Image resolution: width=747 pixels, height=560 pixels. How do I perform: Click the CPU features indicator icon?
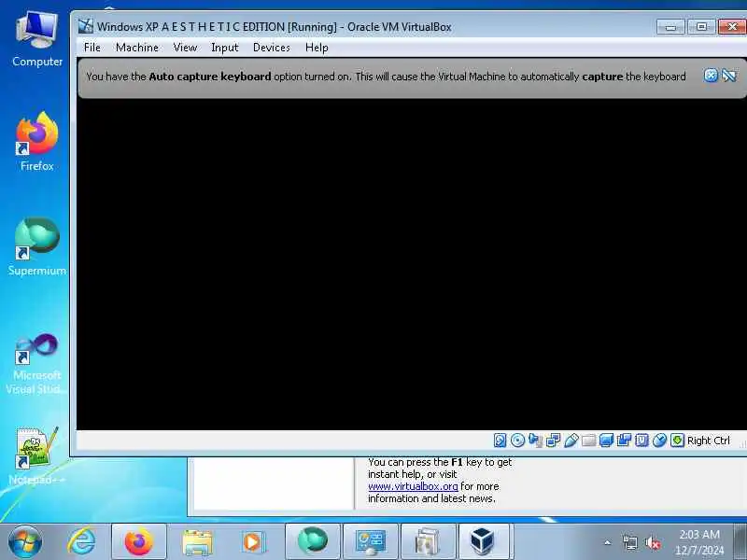point(641,441)
